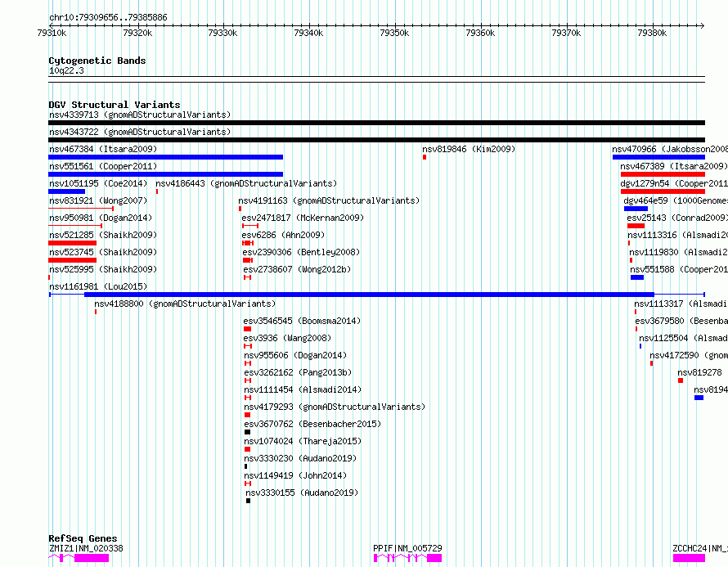The width and height of the screenshot is (728, 567).
Task: Click esv2471817 (McKernan2009) label
Action: click(x=303, y=218)
